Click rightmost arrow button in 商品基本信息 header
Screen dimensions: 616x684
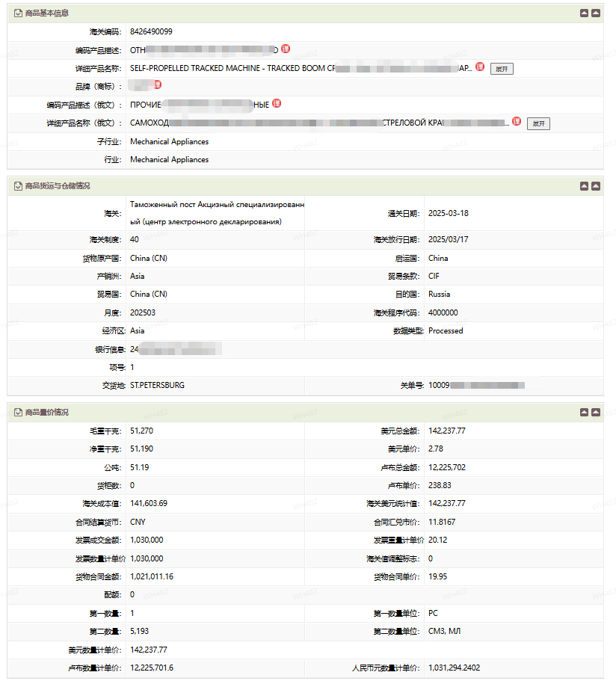click(x=596, y=13)
